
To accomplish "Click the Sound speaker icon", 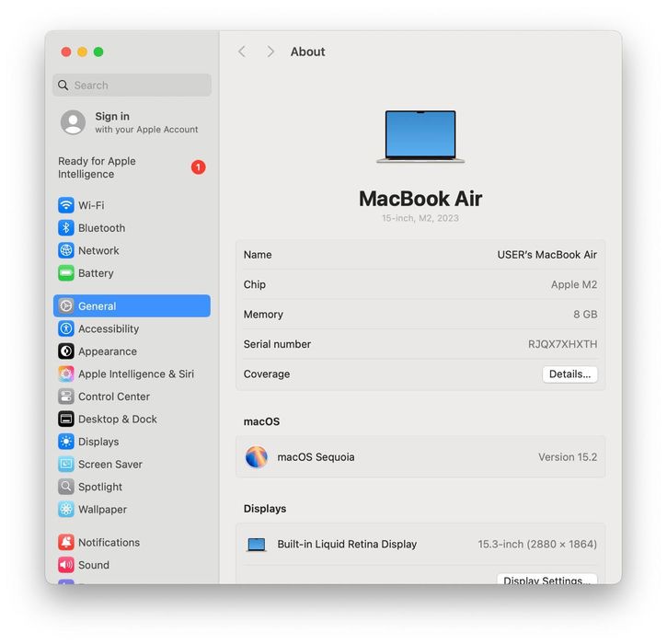I will (66, 565).
